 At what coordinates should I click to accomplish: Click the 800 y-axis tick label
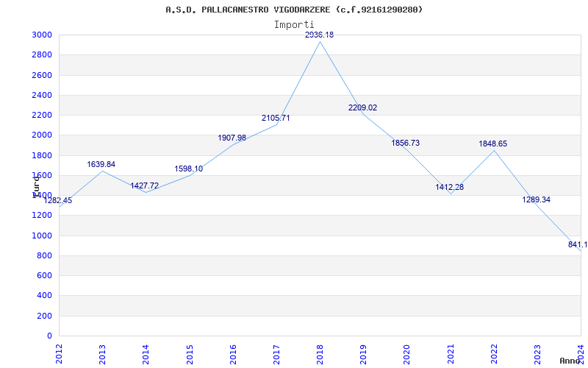[44, 255]
